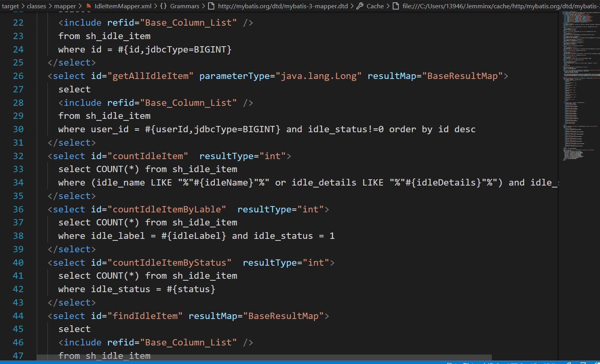
Task: Expand breadcrumb chevron after 'mapper'
Action: coord(80,6)
